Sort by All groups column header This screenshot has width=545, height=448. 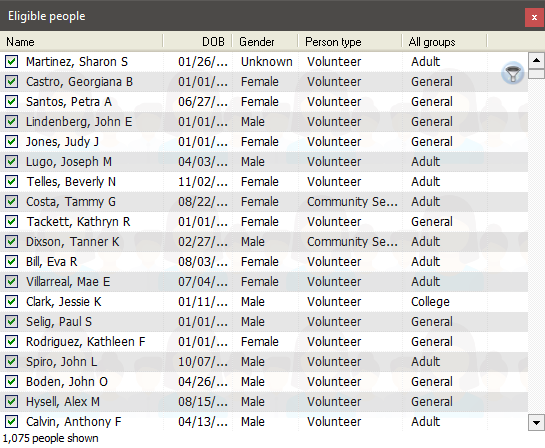point(445,42)
